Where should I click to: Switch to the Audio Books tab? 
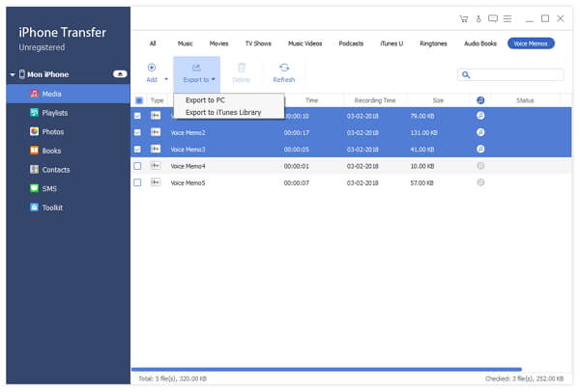coord(480,43)
